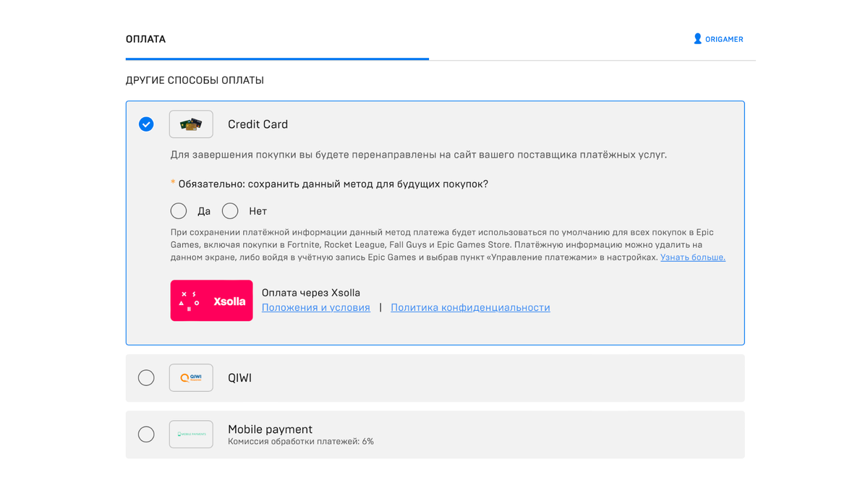Click the "Да" option label

coord(204,212)
